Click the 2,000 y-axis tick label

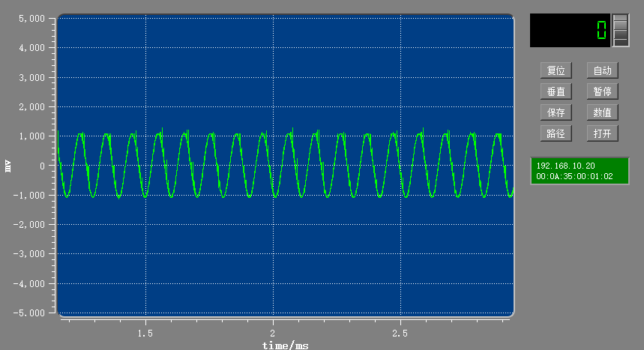tap(31, 107)
